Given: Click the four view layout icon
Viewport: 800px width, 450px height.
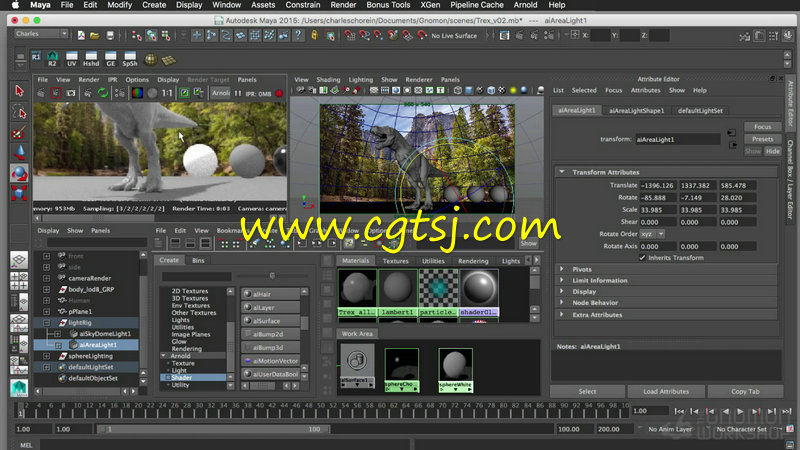Looking at the screenshot, I should (19, 281).
